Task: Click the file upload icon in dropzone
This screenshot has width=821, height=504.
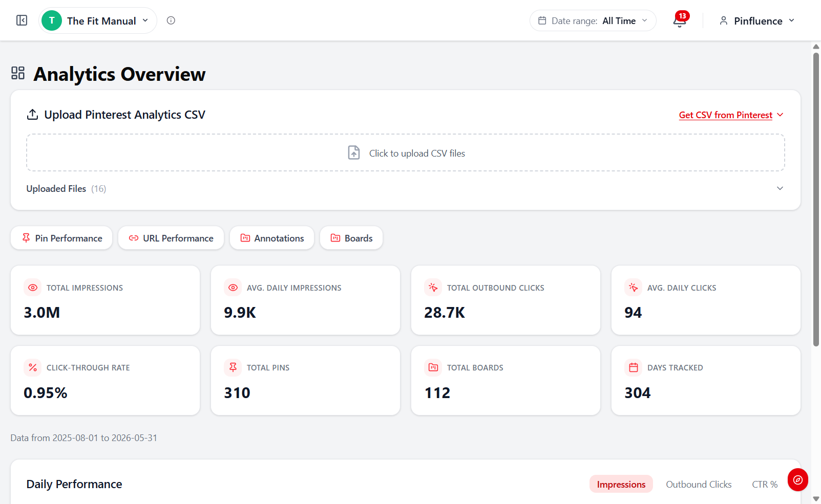Action: click(x=354, y=152)
